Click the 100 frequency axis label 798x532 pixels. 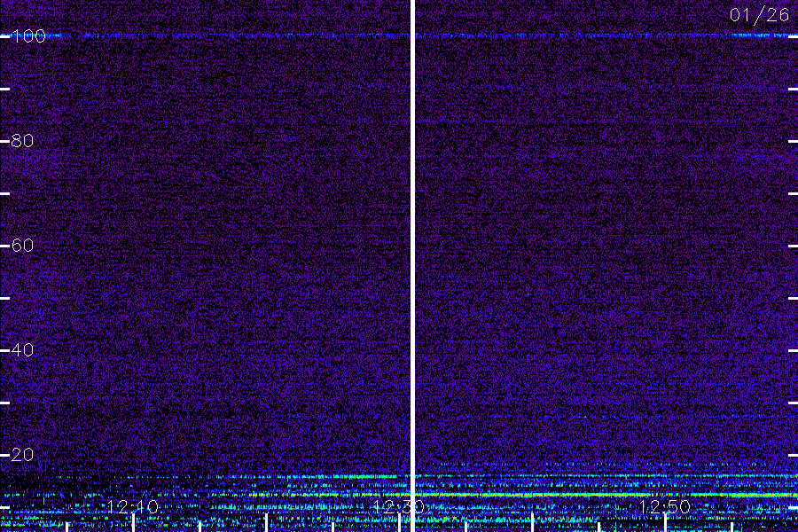[x=28, y=36]
